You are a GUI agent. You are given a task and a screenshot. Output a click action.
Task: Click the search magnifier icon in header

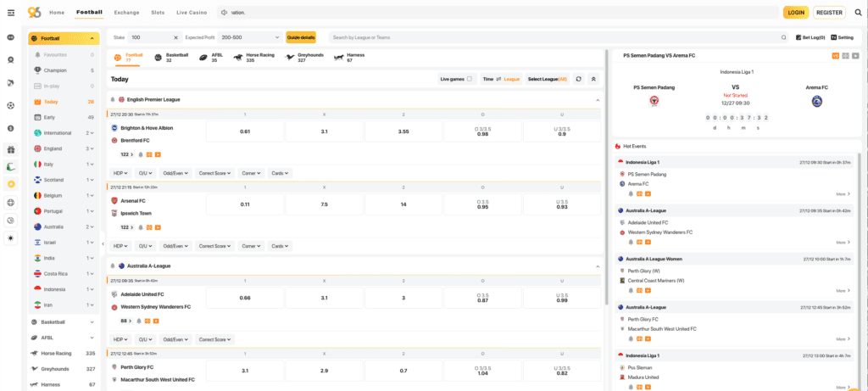point(858,12)
